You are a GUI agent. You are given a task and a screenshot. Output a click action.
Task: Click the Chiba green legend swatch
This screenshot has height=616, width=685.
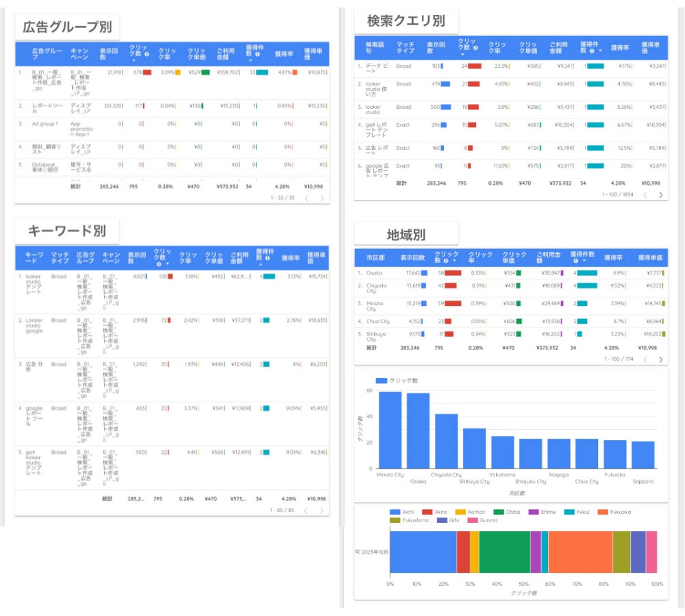[499, 512]
